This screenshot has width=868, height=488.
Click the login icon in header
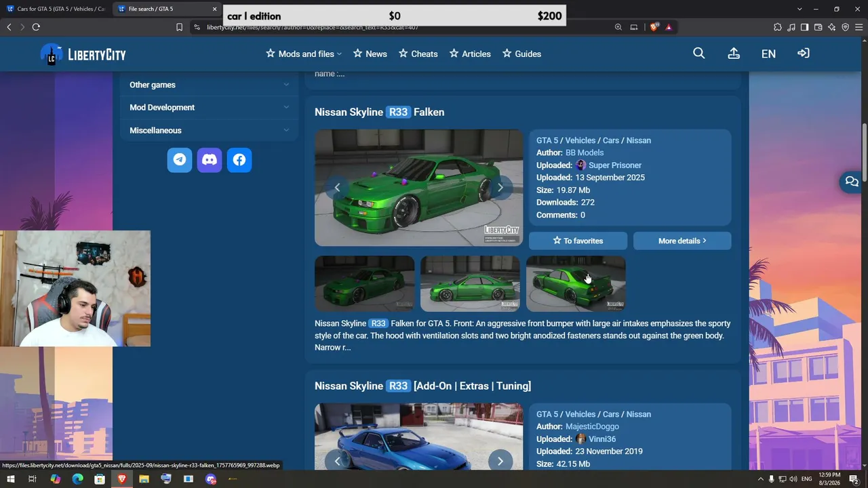[x=804, y=54]
